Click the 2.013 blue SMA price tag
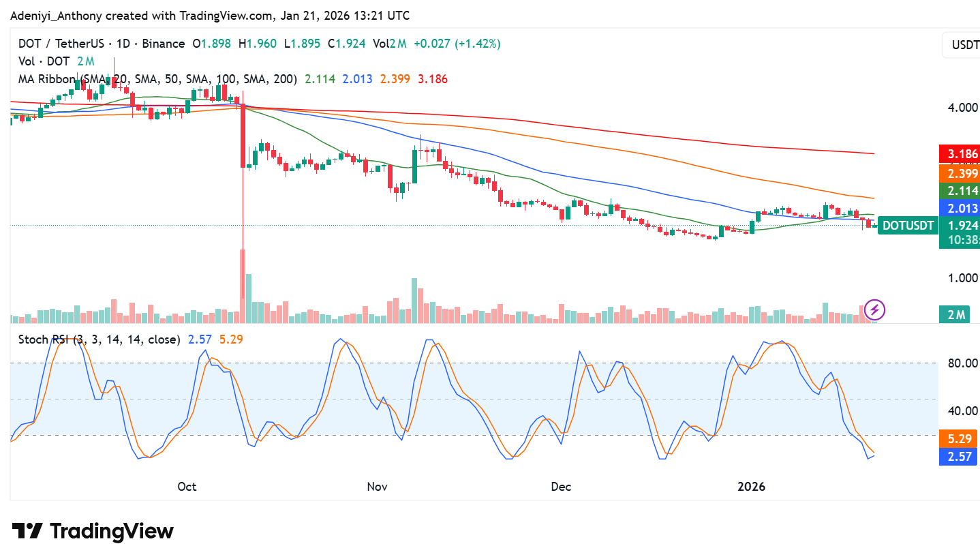 [959, 209]
